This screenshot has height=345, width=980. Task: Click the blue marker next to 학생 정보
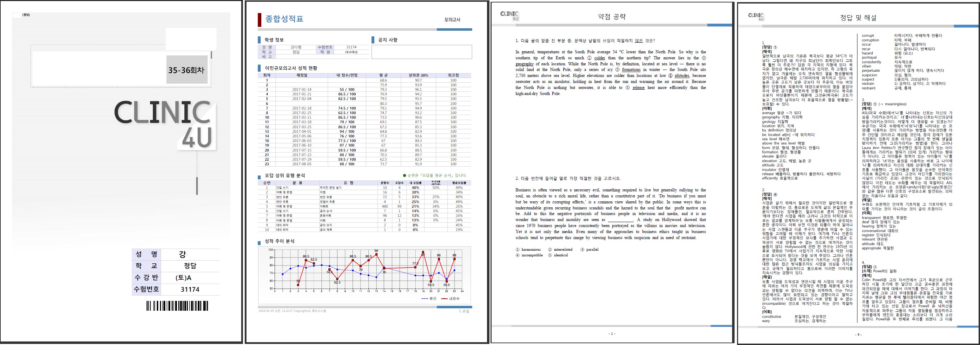tap(260, 40)
